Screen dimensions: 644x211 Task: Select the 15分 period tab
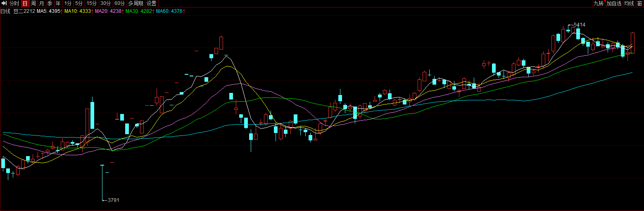[x=92, y=3]
